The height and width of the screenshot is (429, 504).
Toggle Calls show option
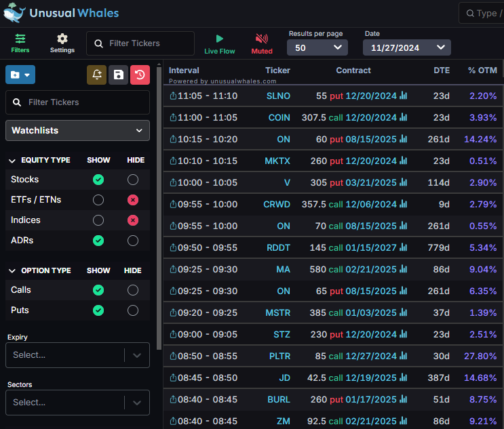tap(98, 290)
